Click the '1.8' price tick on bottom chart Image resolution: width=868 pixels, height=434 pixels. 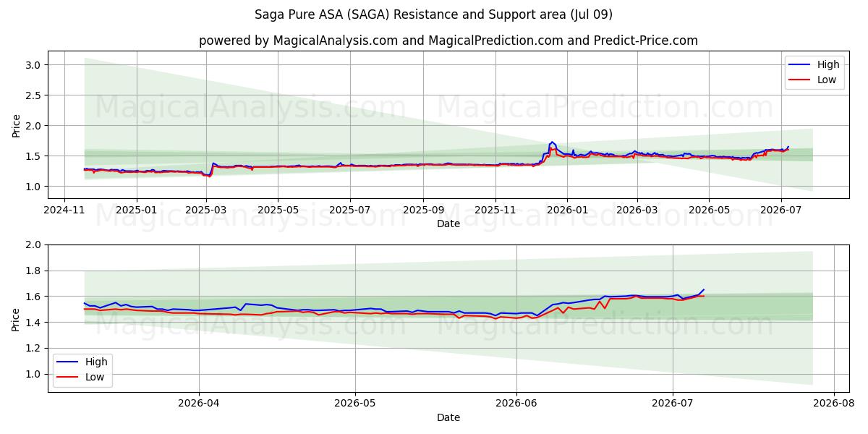[35, 271]
